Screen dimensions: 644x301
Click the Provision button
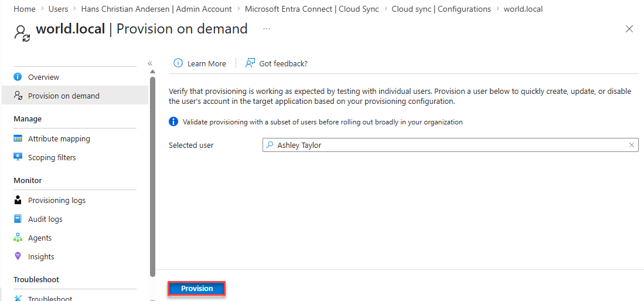click(197, 289)
